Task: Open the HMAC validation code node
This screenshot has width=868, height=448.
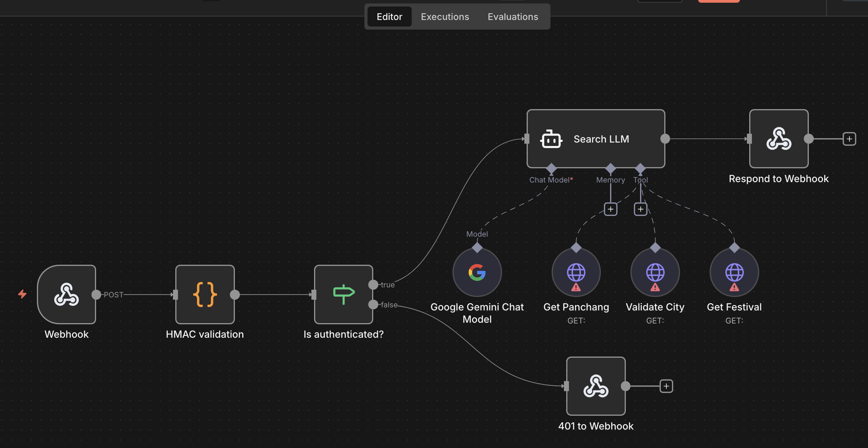Action: coord(205,294)
